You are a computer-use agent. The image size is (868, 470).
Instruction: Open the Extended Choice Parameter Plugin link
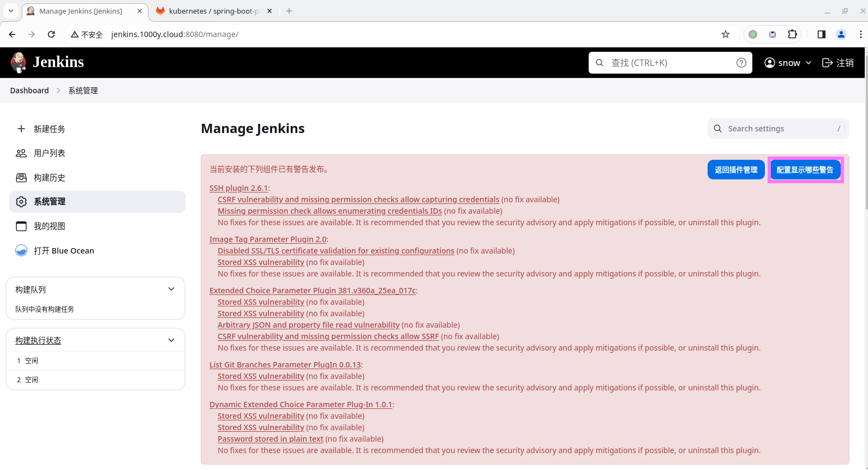pyautogui.click(x=313, y=291)
